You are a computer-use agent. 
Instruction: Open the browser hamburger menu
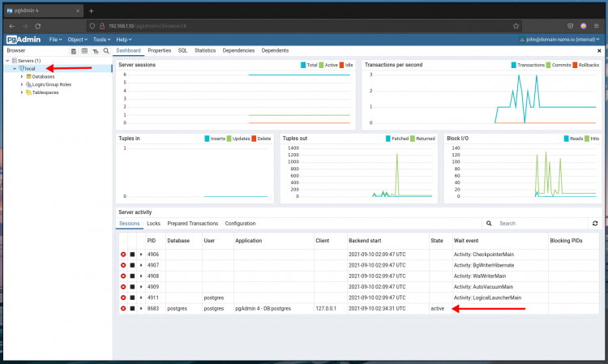[597, 26]
